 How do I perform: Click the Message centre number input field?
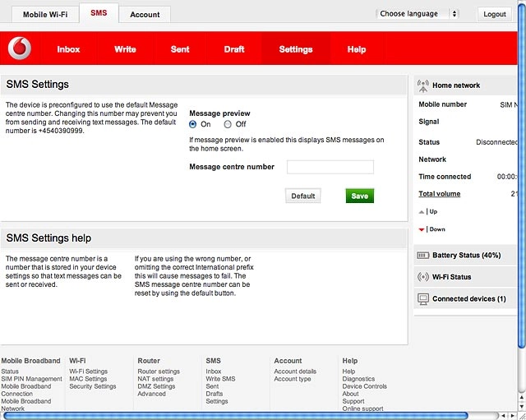330,167
